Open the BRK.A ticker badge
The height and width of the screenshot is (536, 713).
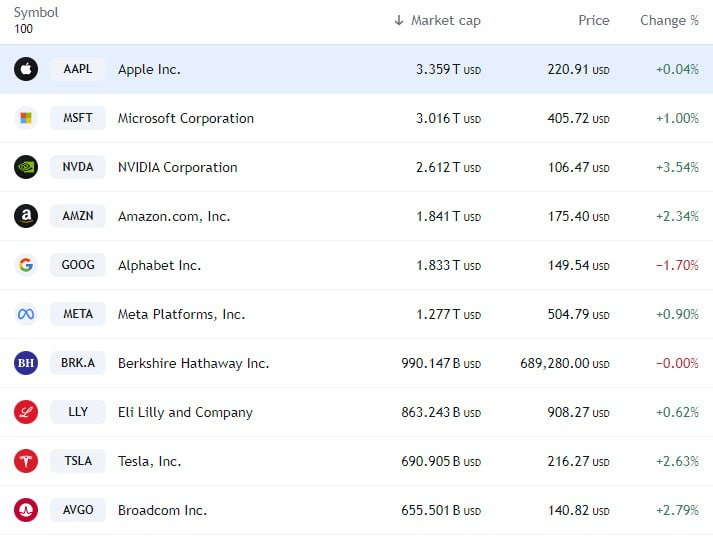[x=78, y=363]
